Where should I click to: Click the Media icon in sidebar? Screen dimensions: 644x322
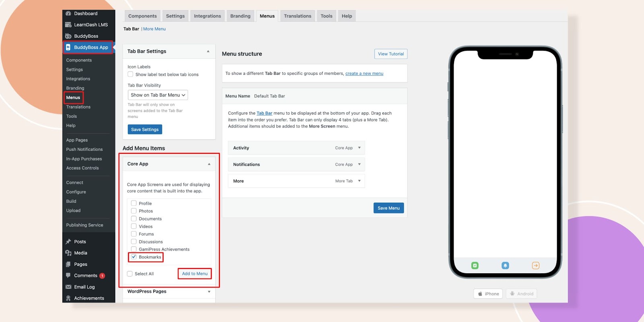click(68, 253)
